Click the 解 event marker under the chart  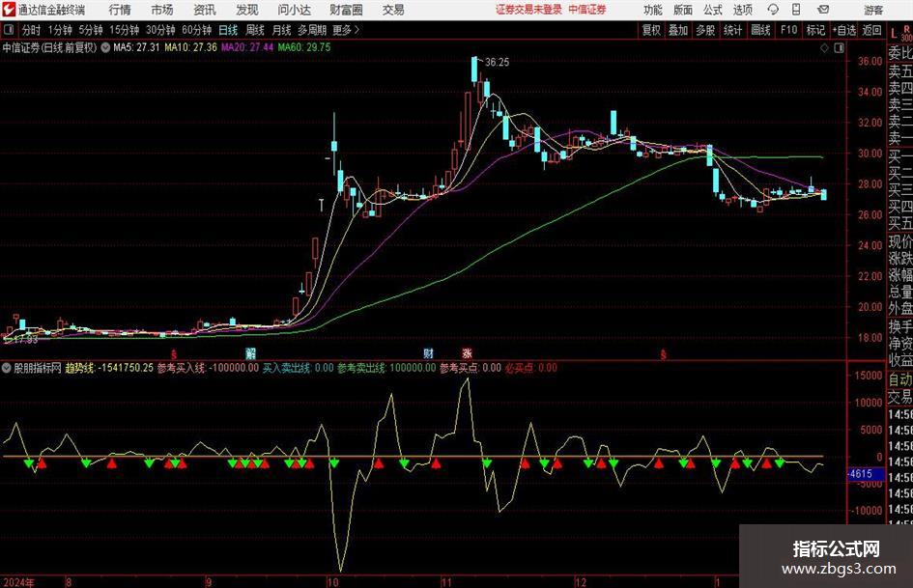point(250,353)
